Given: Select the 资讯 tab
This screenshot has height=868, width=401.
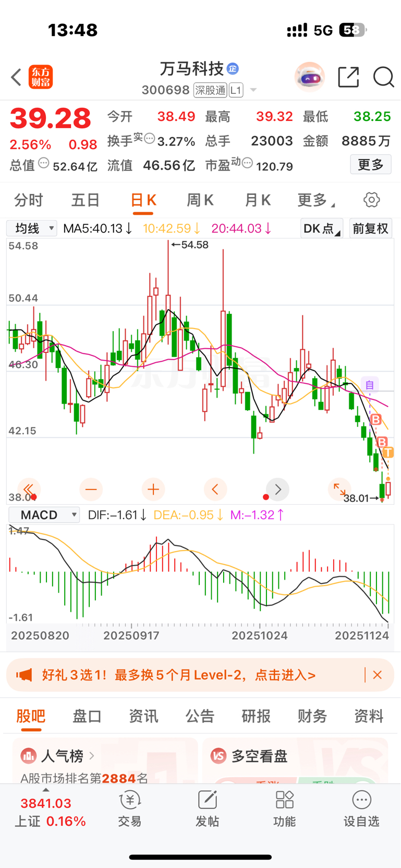Looking at the screenshot, I should (x=143, y=716).
